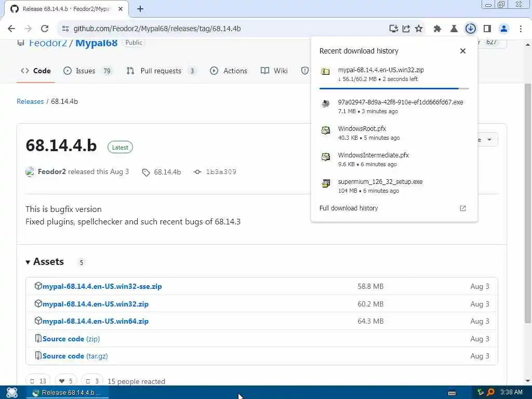Click the 97a02947-8d9a-42f8-910e-ef1dd666fd67.exe filename

tap(401, 102)
